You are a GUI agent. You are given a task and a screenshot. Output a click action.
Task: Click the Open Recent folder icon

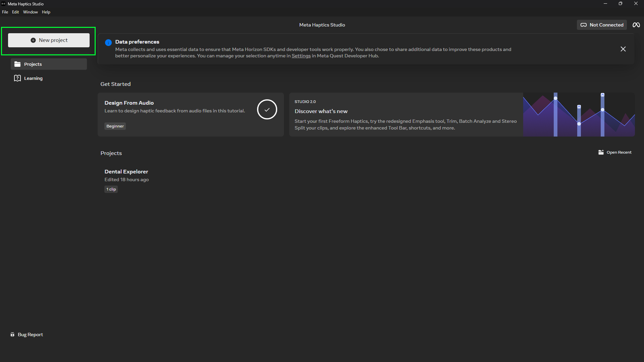tap(601, 152)
